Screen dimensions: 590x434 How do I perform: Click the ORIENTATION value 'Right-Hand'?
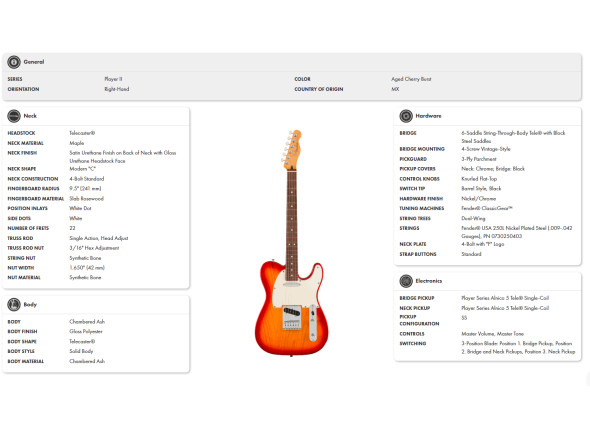click(117, 89)
